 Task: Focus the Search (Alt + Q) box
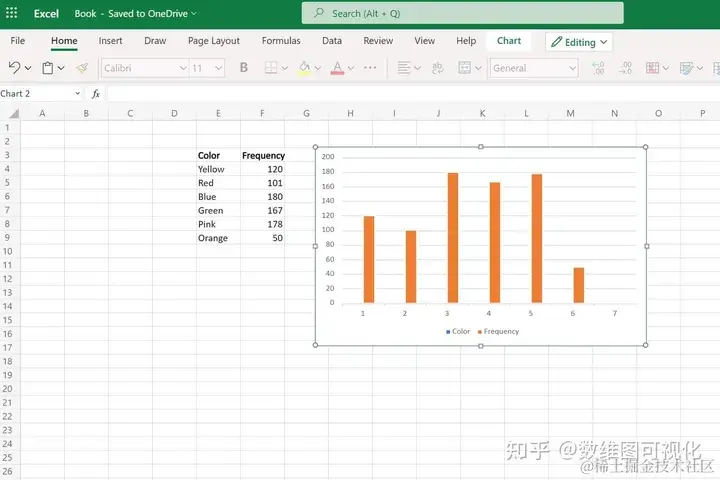(462, 13)
